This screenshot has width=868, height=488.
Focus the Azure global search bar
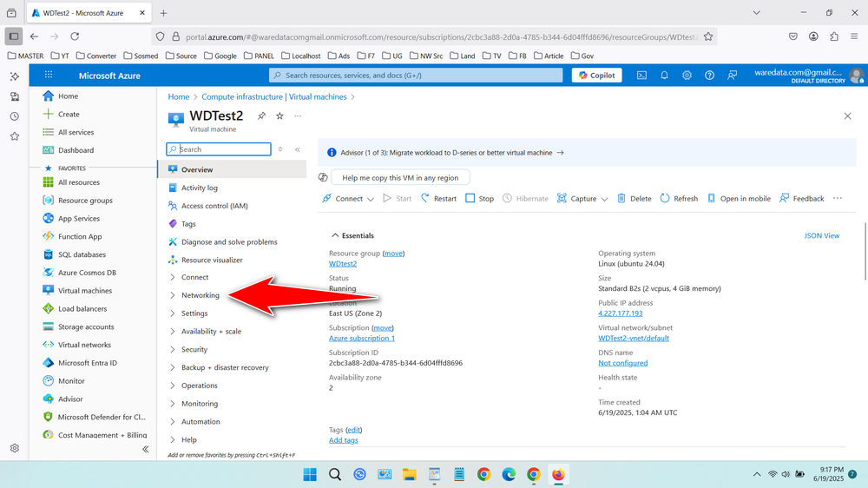(x=416, y=76)
